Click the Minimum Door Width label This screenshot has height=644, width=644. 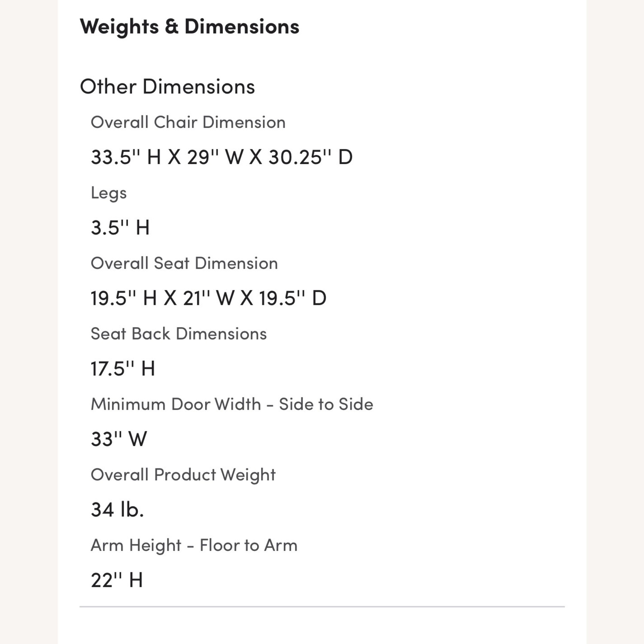[x=232, y=404]
